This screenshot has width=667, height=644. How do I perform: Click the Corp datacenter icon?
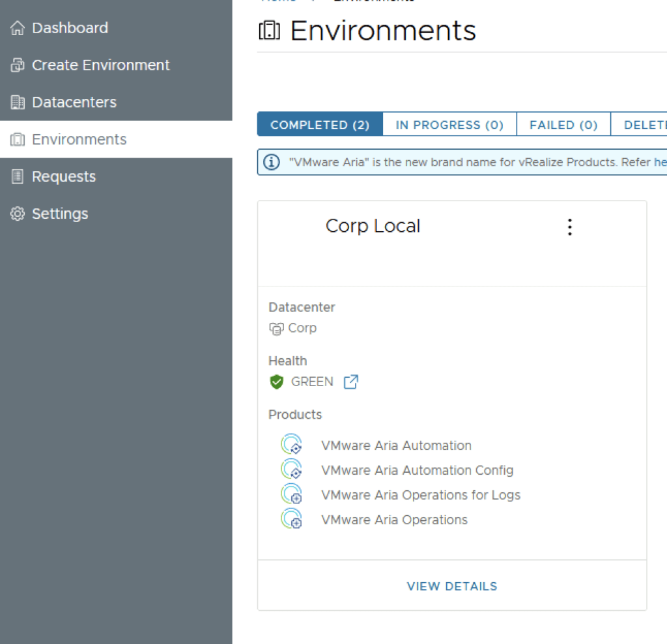pos(276,328)
